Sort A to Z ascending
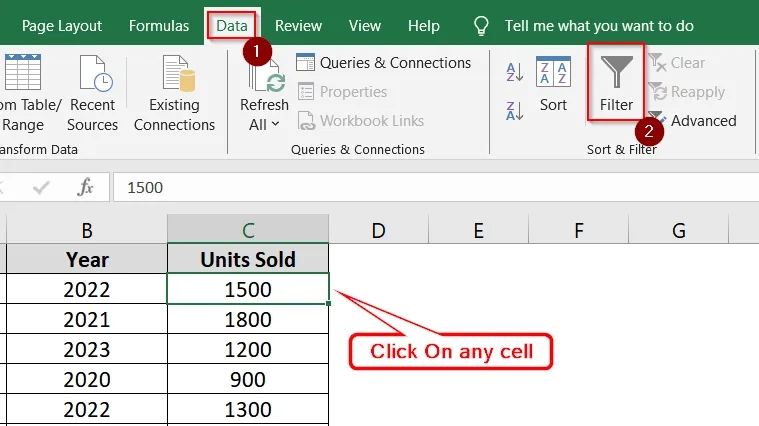The width and height of the screenshot is (759, 426). pos(515,72)
